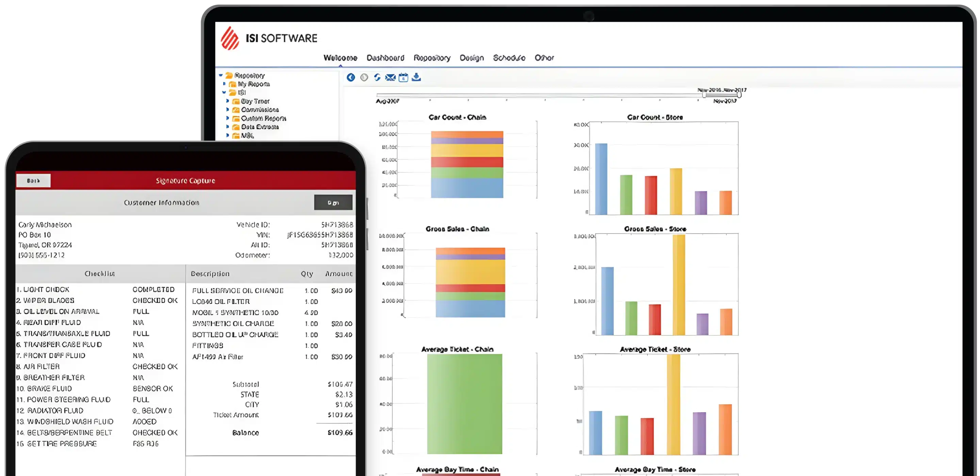Click the calendar schedule icon
Screen dimensions: 980x476
pyautogui.click(x=403, y=78)
